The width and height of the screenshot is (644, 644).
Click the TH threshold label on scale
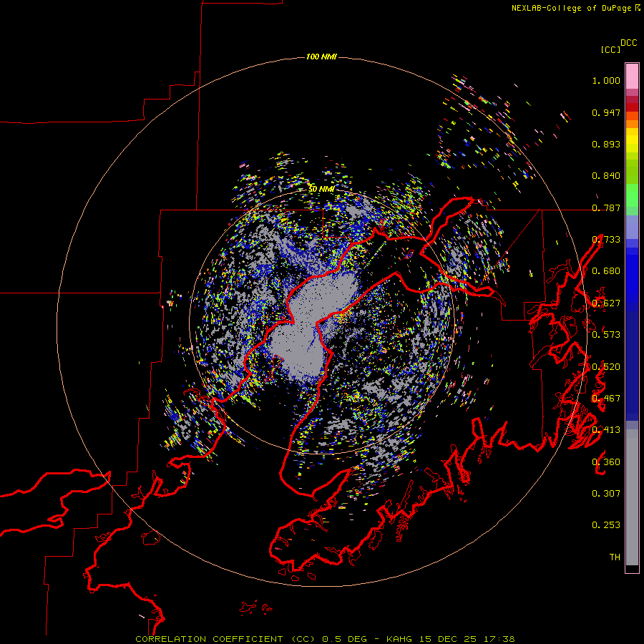point(615,557)
